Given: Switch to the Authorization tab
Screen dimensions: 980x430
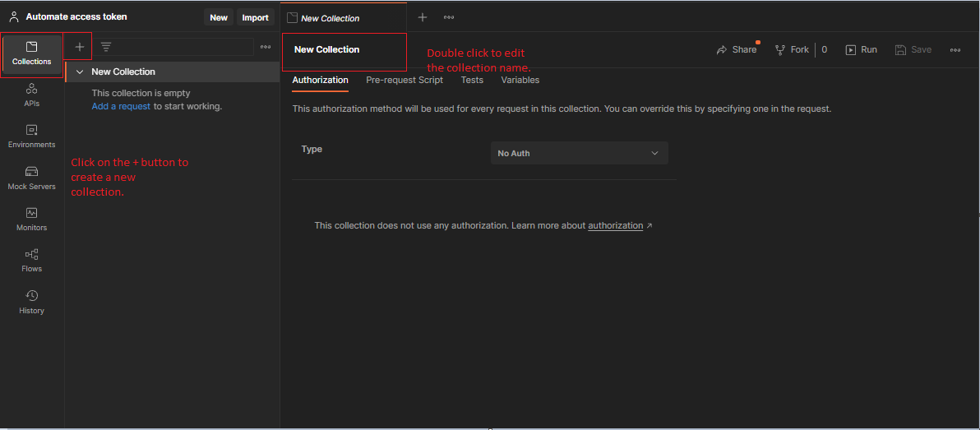Looking at the screenshot, I should coord(320,80).
